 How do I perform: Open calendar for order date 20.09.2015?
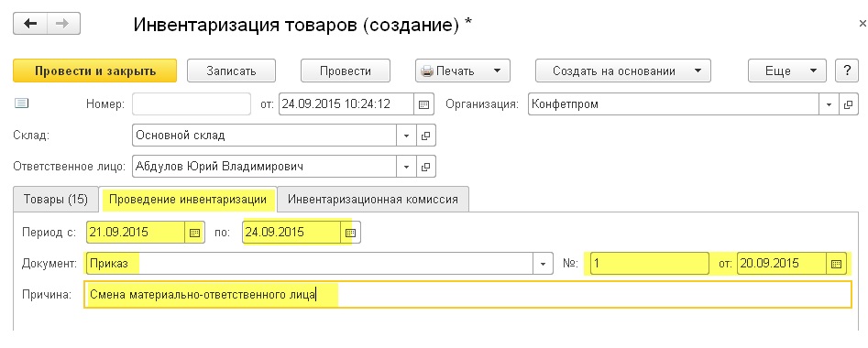[837, 264]
